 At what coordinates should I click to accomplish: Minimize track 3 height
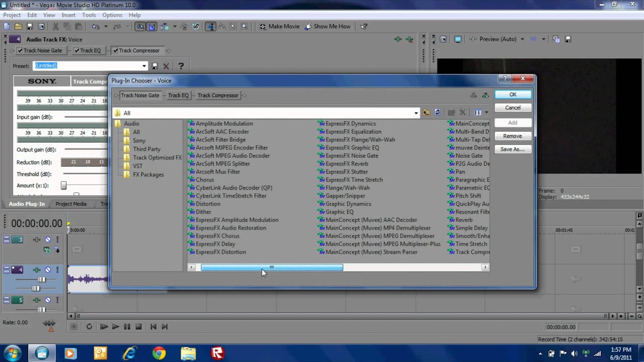pyautogui.click(x=7, y=237)
